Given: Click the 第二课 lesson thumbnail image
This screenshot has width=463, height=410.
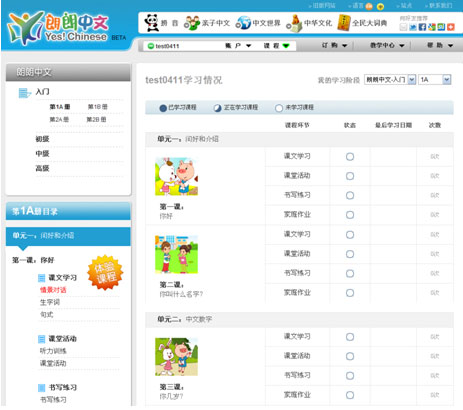Looking at the screenshot, I should coord(176,254).
